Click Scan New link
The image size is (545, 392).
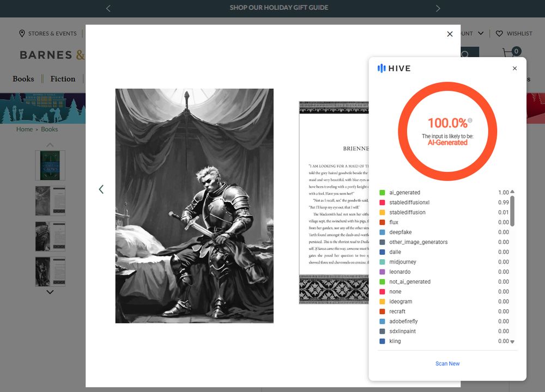(447, 364)
